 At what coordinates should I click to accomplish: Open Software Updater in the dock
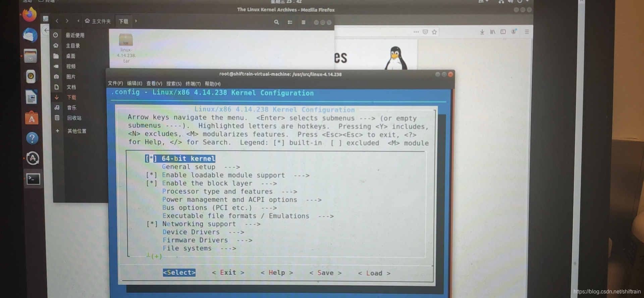click(x=33, y=158)
